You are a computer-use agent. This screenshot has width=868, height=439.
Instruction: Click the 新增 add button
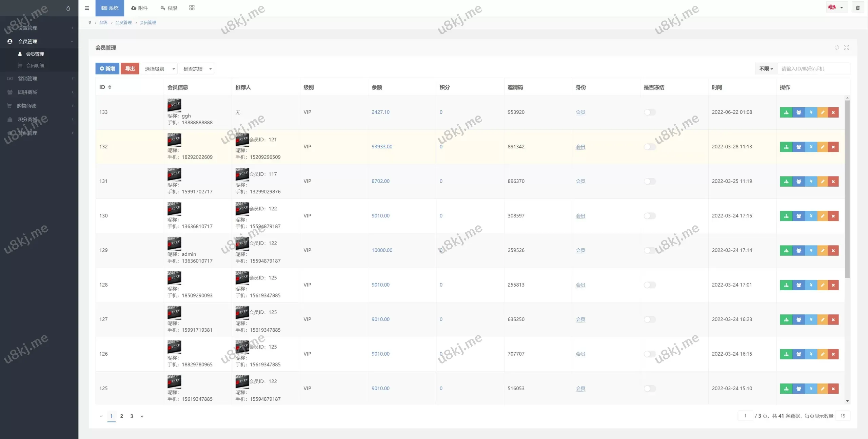pyautogui.click(x=107, y=69)
